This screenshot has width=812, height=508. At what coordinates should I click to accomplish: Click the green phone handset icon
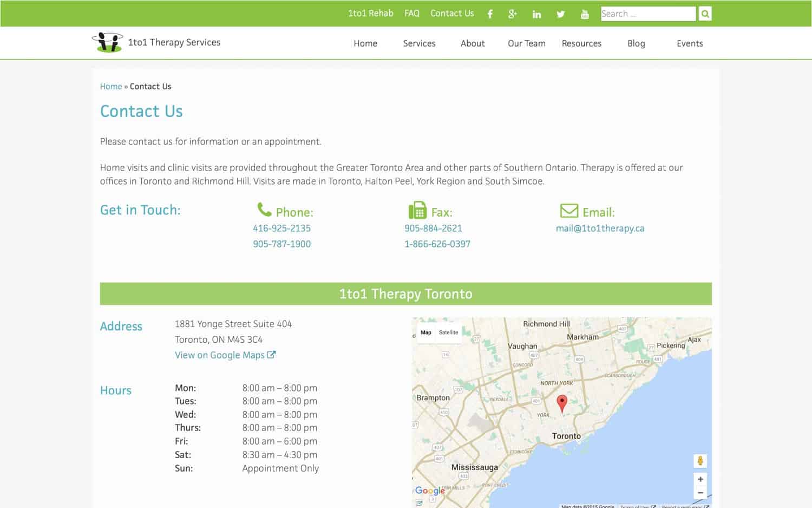pyautogui.click(x=264, y=210)
